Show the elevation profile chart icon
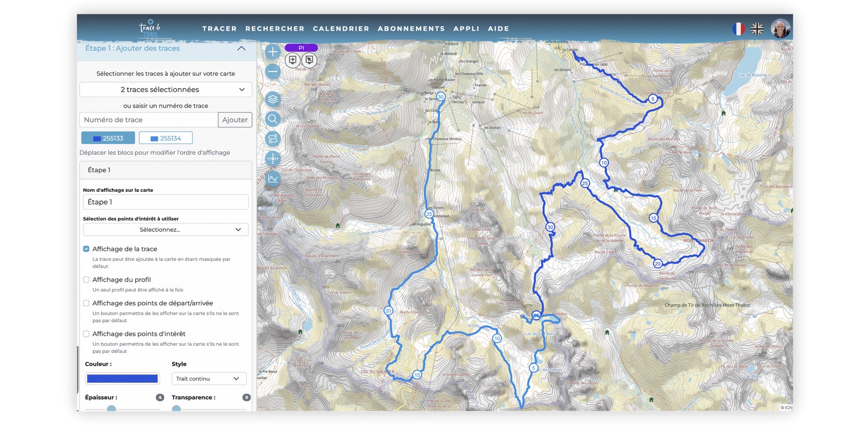 (273, 179)
